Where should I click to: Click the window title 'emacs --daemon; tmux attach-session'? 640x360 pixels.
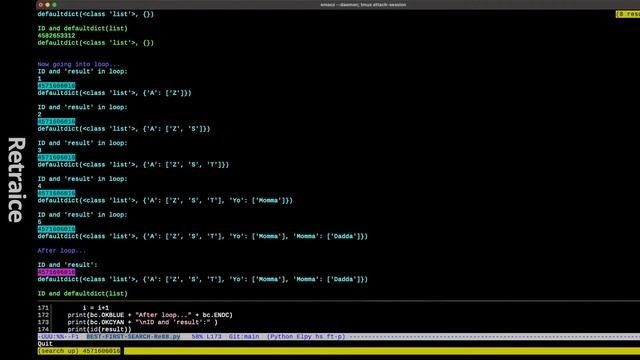tap(363, 5)
